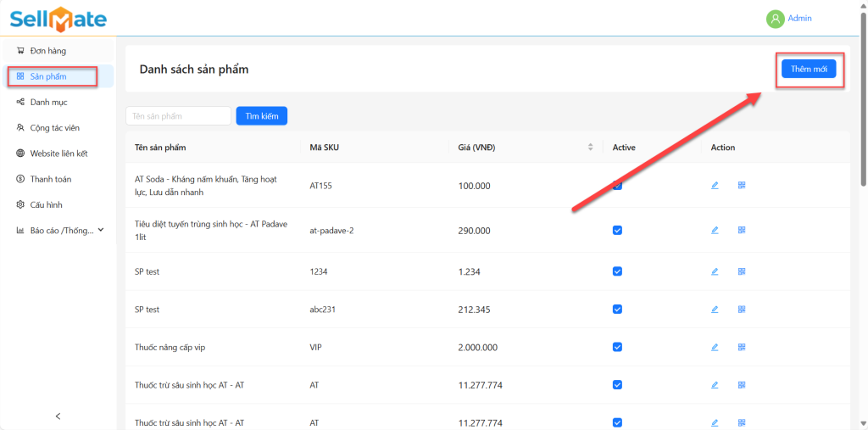This screenshot has width=868, height=430.
Task: Focus the Tên sản phẩm search field
Action: [178, 115]
